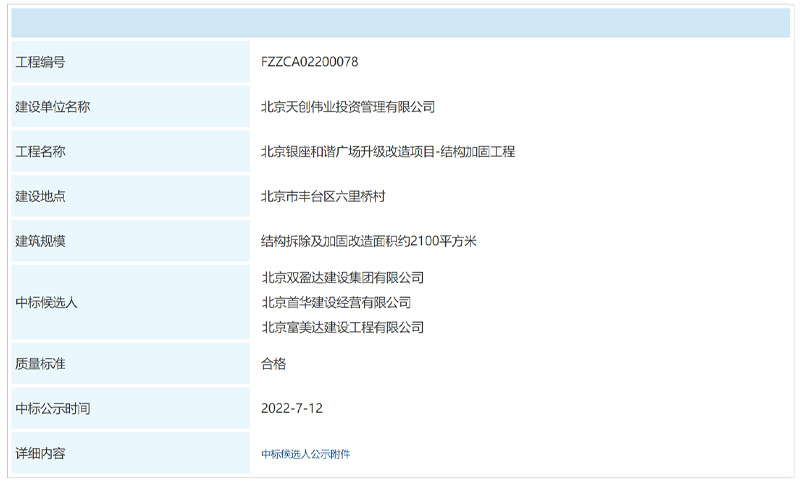Click the 工程名称 label

[40, 151]
